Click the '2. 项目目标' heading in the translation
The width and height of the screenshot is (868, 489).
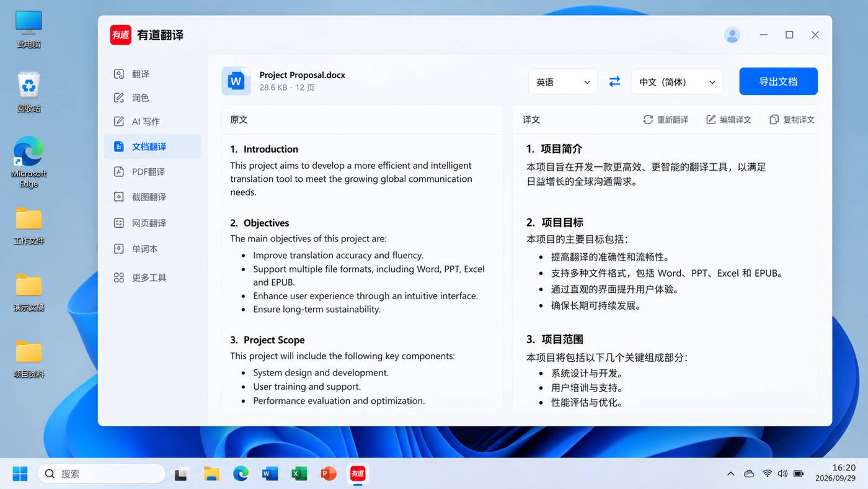[555, 222]
